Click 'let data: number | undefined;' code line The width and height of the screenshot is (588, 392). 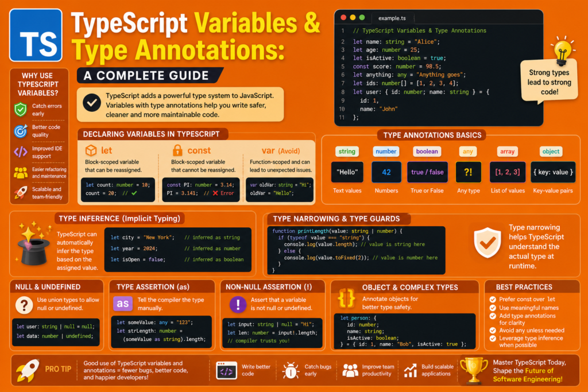coord(55,336)
